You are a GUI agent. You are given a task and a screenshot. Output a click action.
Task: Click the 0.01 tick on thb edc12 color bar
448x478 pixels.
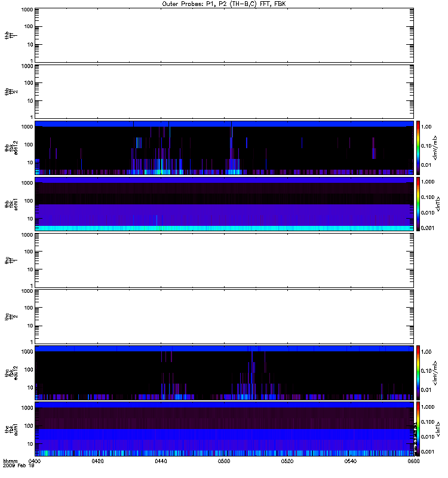426,165
